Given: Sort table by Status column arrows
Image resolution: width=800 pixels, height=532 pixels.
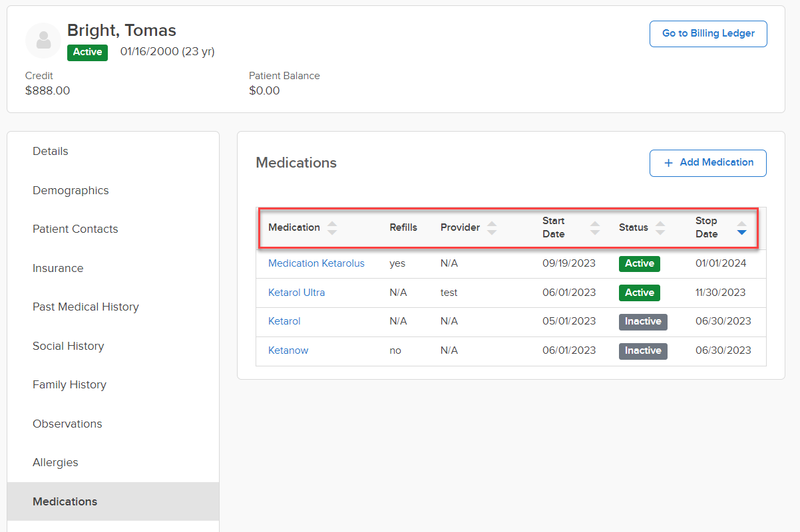Looking at the screenshot, I should pyautogui.click(x=660, y=227).
